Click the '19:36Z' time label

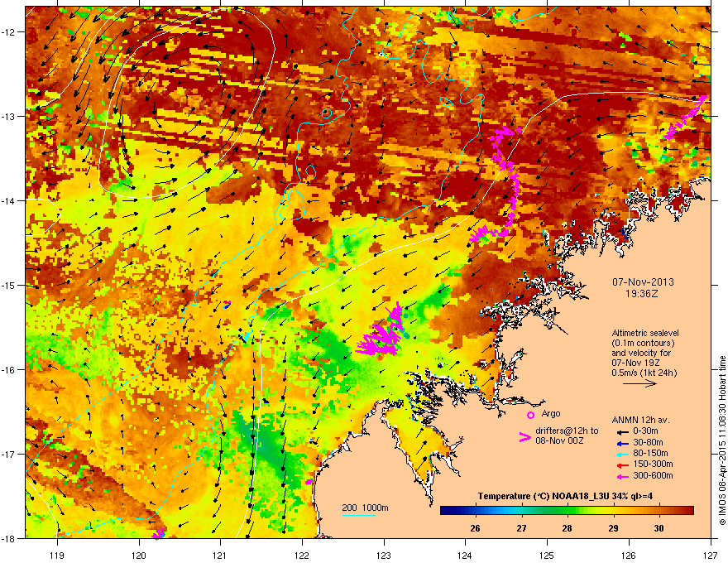[642, 294]
